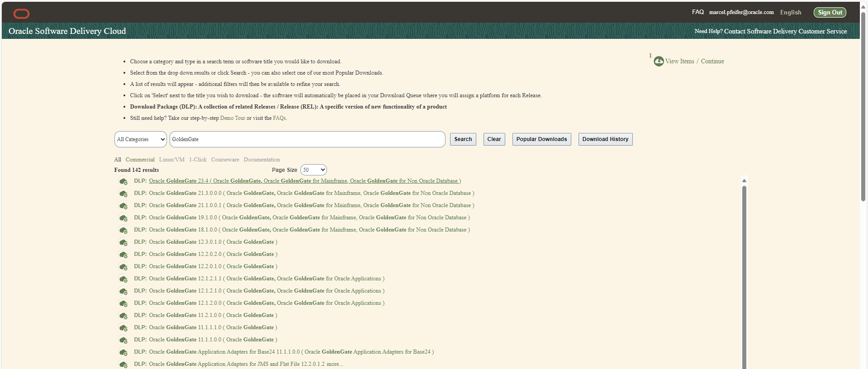Image resolution: width=868 pixels, height=369 pixels.
Task: Filter results by Commercial
Action: [140, 160]
